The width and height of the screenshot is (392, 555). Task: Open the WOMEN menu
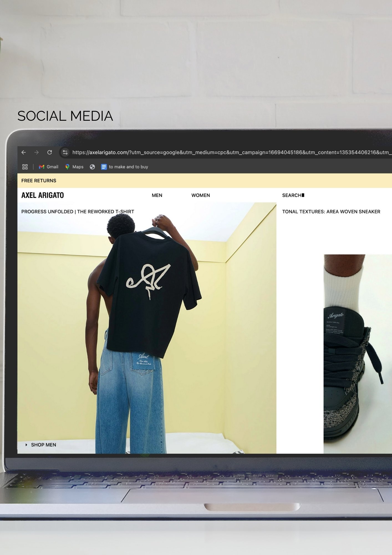(201, 195)
